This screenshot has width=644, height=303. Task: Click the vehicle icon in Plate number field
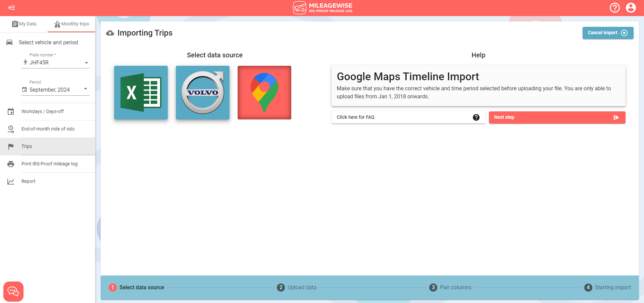pyautogui.click(x=25, y=62)
